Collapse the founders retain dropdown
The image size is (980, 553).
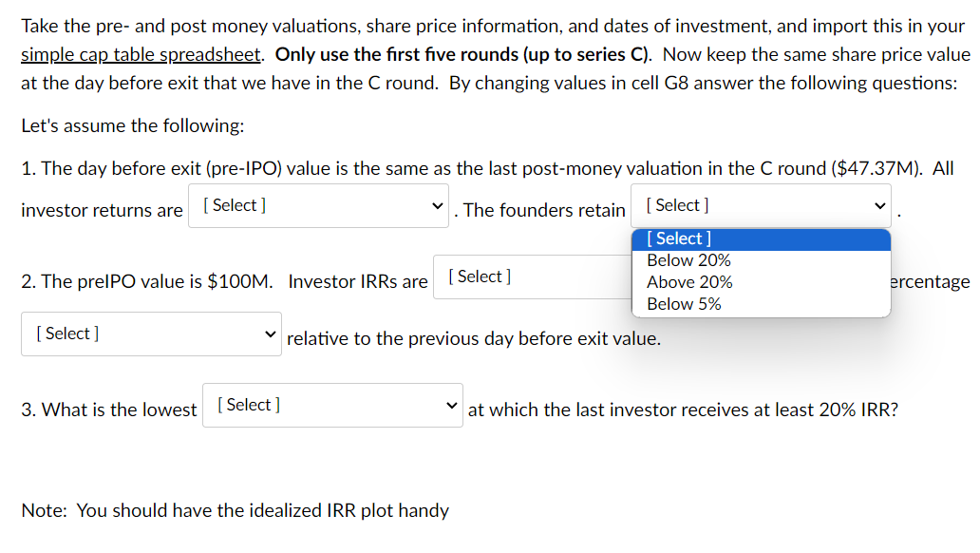click(760, 205)
